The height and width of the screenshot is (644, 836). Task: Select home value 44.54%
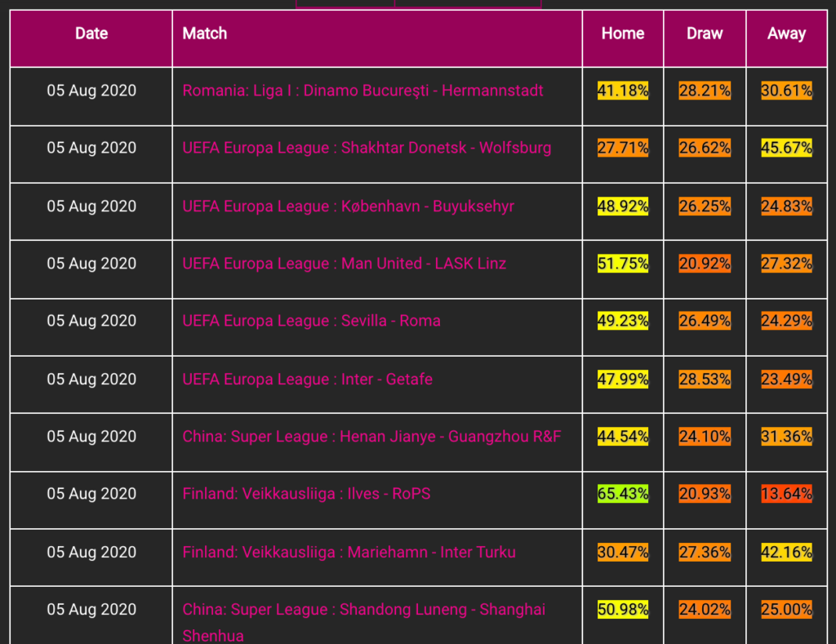pos(623,437)
